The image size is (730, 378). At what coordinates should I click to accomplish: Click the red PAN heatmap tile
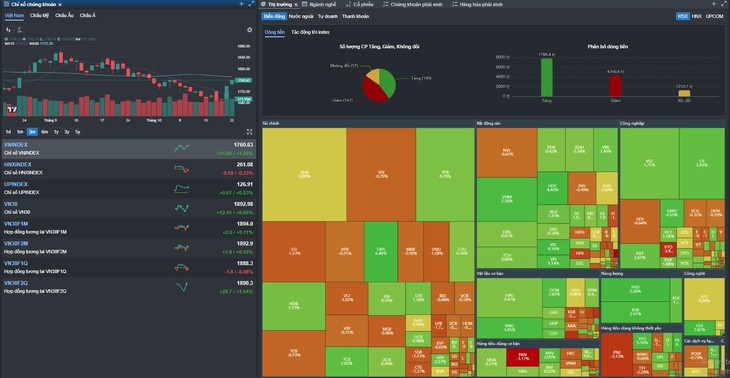[x=522, y=357]
